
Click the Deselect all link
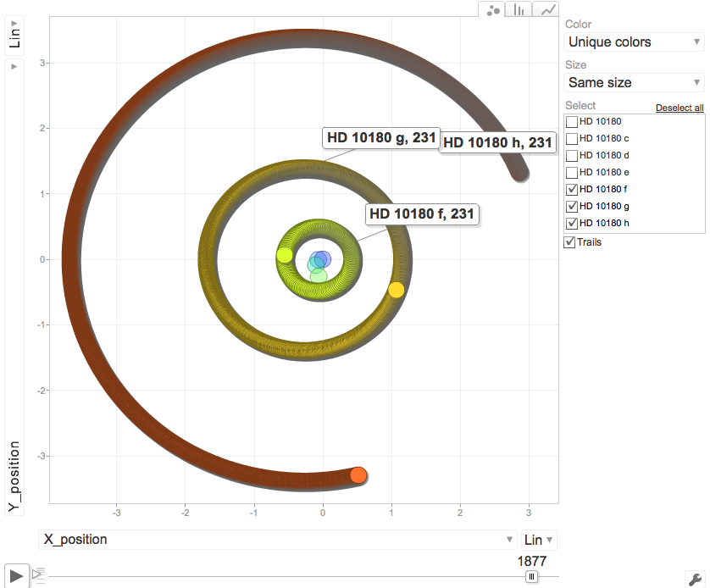pyautogui.click(x=679, y=108)
